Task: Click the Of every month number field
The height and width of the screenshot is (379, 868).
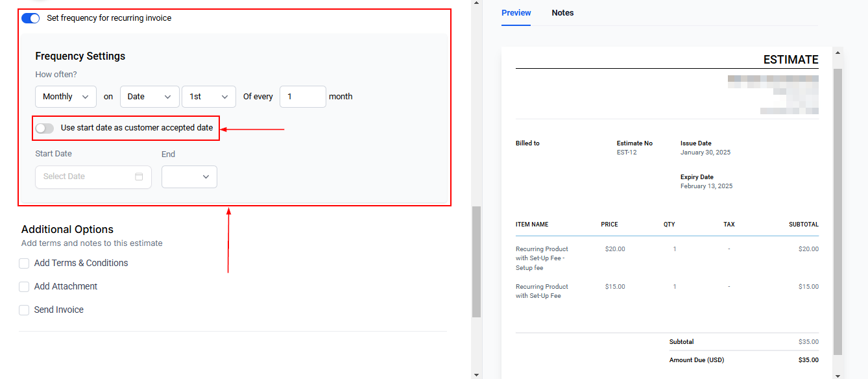Action: pos(303,97)
